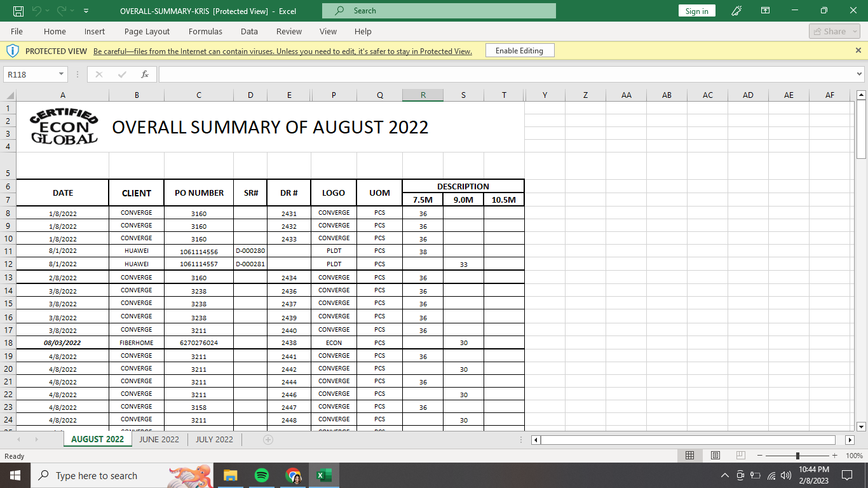Switch to Normal view icon
The image size is (868, 488).
tap(689, 456)
